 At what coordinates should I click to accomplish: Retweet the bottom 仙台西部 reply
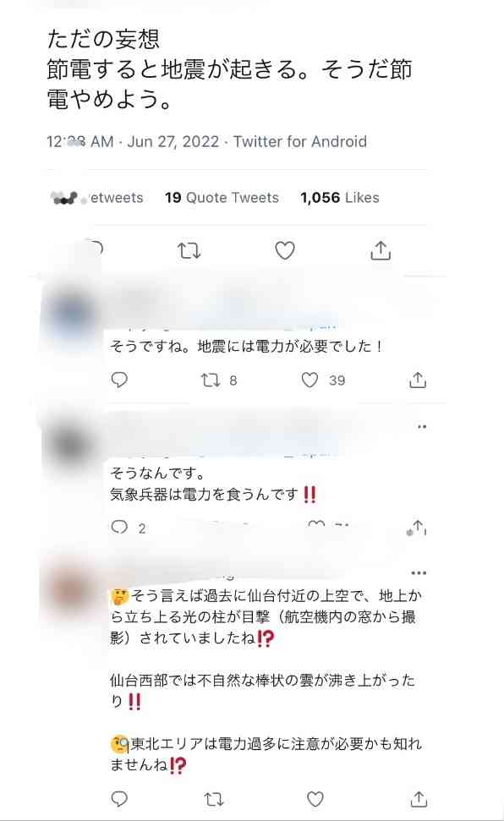tap(214, 799)
